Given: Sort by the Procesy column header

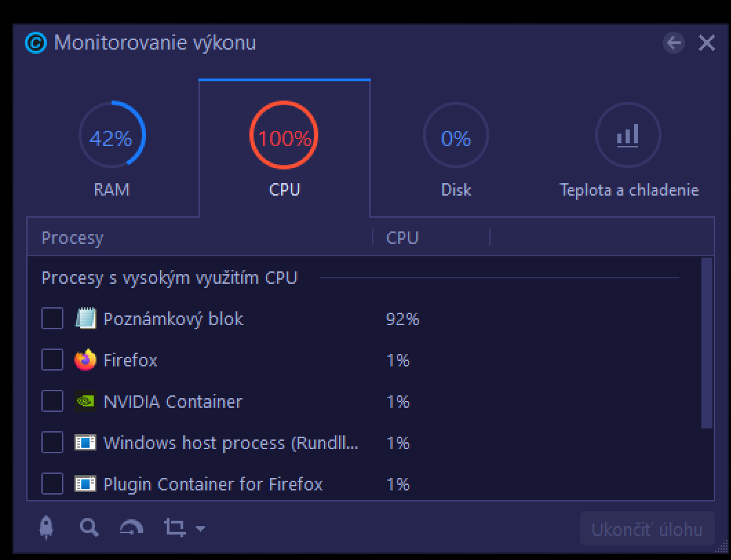Looking at the screenshot, I should point(72,238).
